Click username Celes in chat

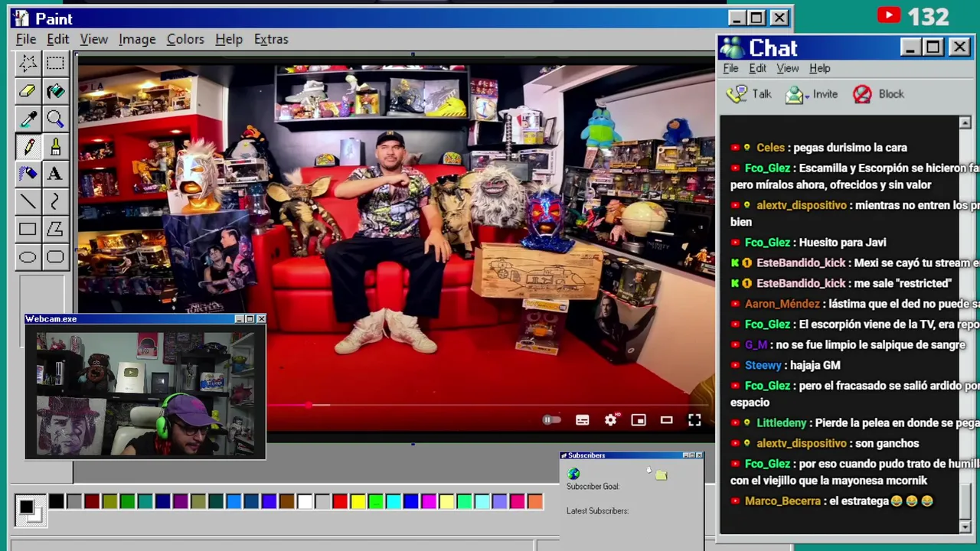[770, 148]
